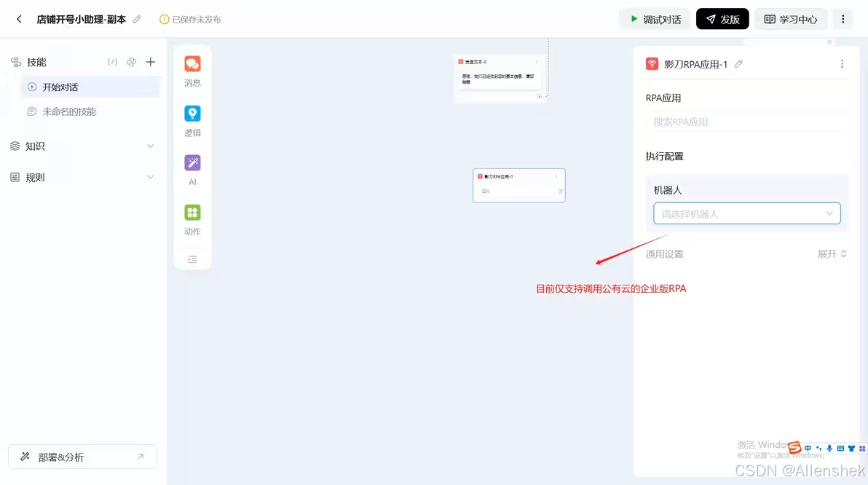This screenshot has height=485, width=868.
Task: Click the 技能 section header
Action: pyautogui.click(x=36, y=62)
